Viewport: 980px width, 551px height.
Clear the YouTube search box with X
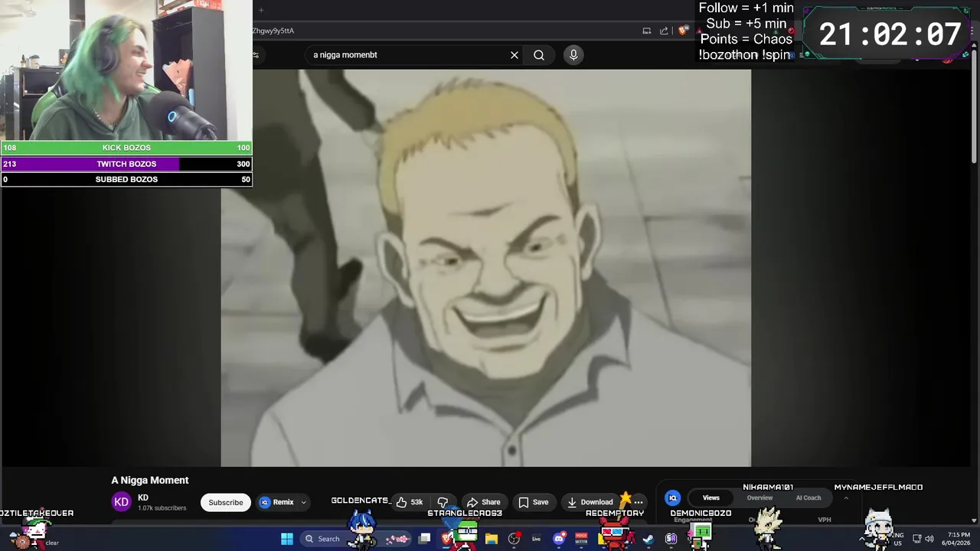514,55
